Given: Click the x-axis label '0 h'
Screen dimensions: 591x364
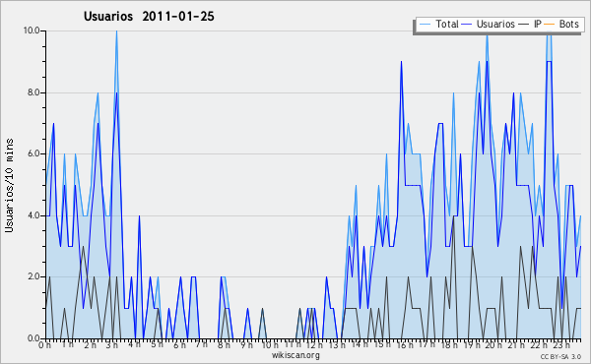Looking at the screenshot, I should tap(44, 344).
